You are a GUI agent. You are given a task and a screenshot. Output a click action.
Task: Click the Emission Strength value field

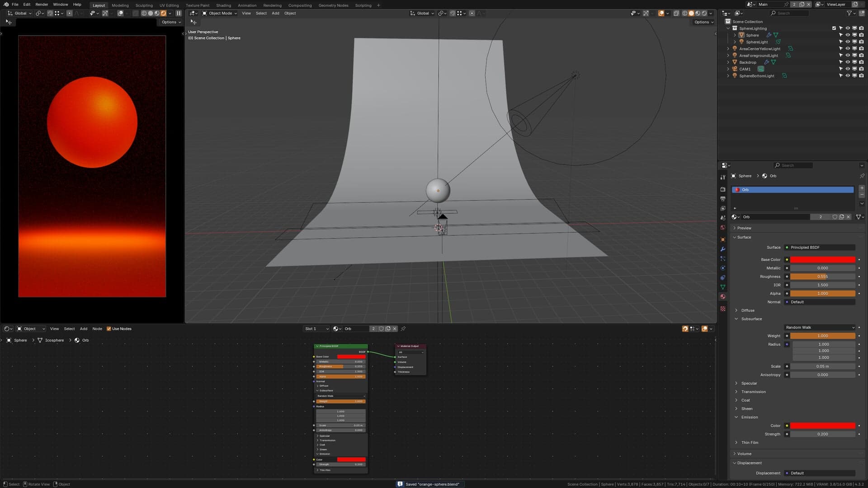point(823,434)
